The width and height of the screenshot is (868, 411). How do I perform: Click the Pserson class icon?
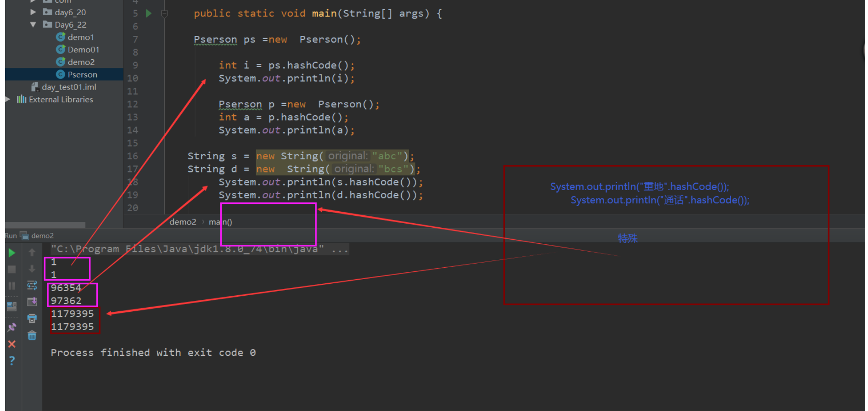point(60,74)
